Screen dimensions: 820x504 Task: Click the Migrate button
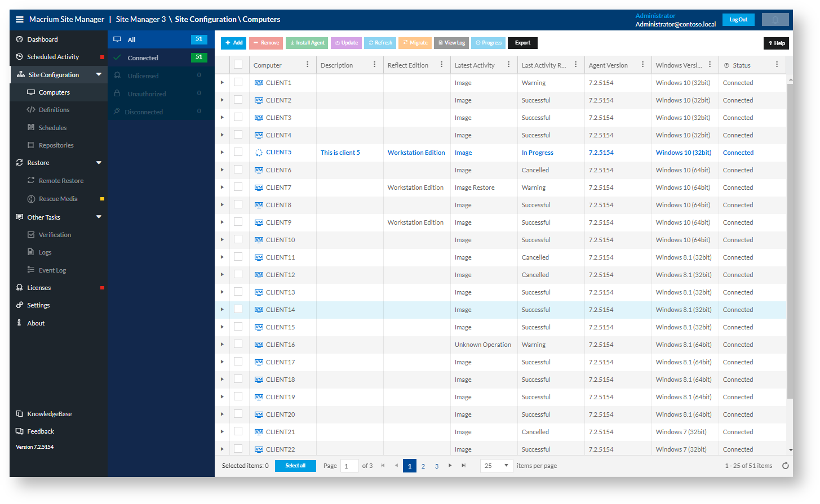(x=415, y=43)
